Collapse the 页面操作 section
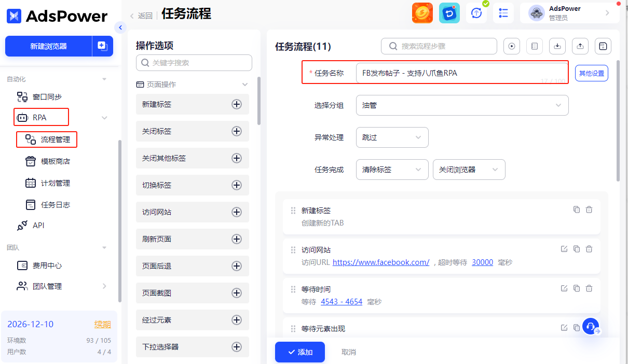This screenshot has height=364, width=628. [x=245, y=85]
